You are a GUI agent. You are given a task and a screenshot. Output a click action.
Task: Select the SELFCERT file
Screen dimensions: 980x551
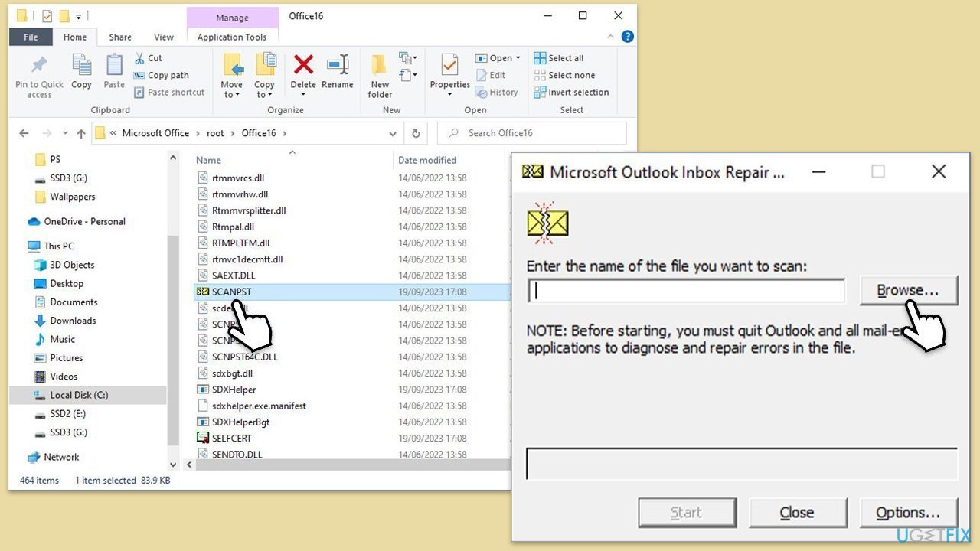(x=231, y=439)
